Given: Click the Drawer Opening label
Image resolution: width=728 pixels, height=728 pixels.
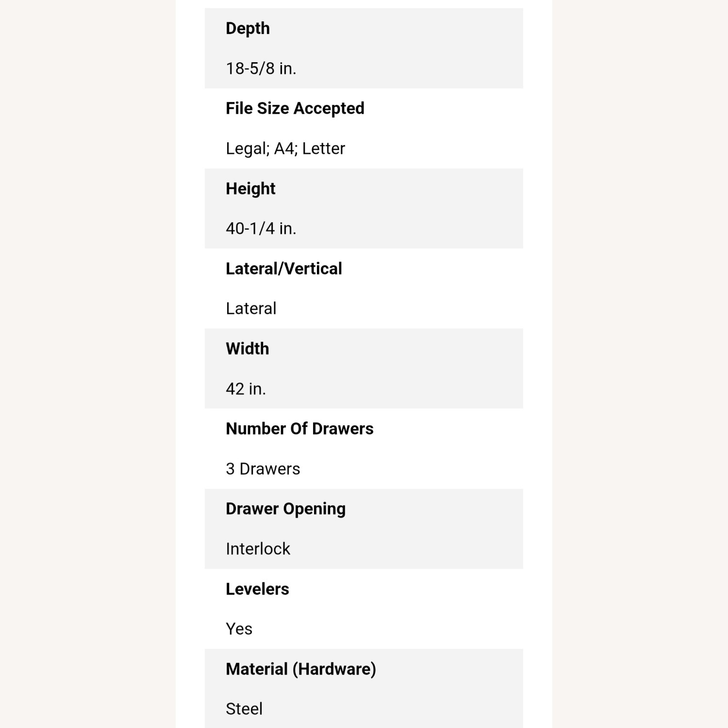Looking at the screenshot, I should pos(286,509).
